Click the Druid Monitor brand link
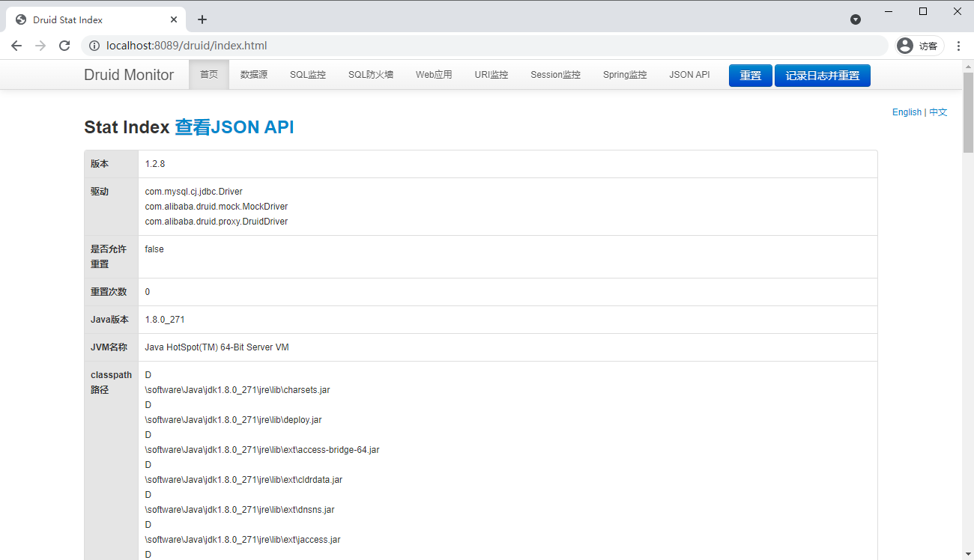This screenshot has height=560, width=974. [129, 75]
